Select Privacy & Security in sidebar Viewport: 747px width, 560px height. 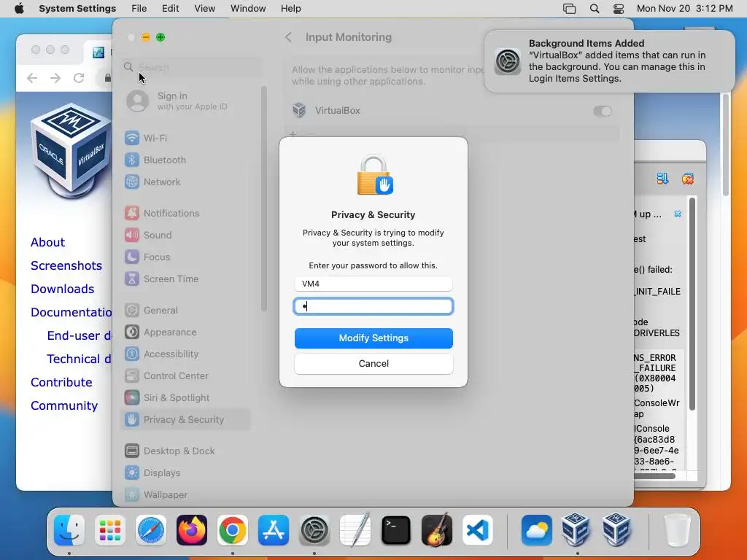[x=186, y=420]
